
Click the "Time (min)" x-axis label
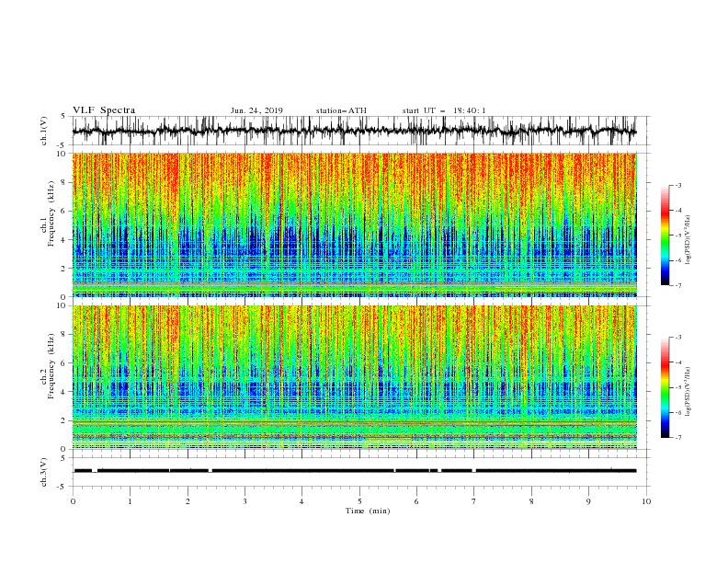point(368,511)
